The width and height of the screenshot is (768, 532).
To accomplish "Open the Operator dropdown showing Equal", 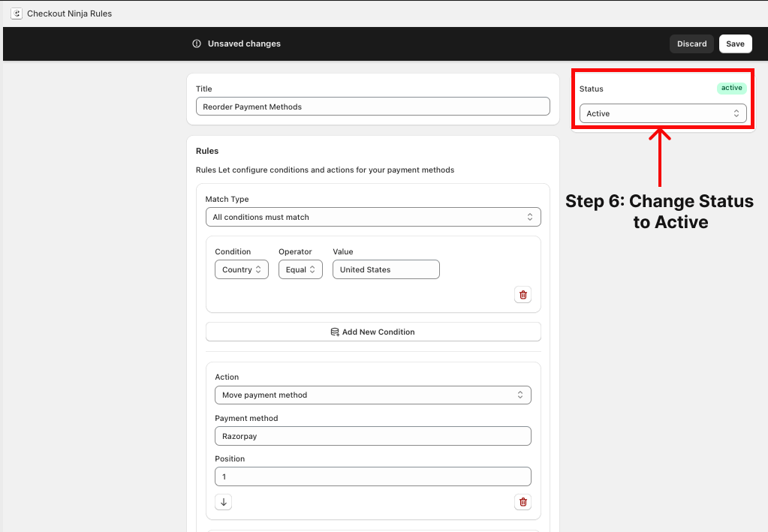I will click(x=300, y=269).
